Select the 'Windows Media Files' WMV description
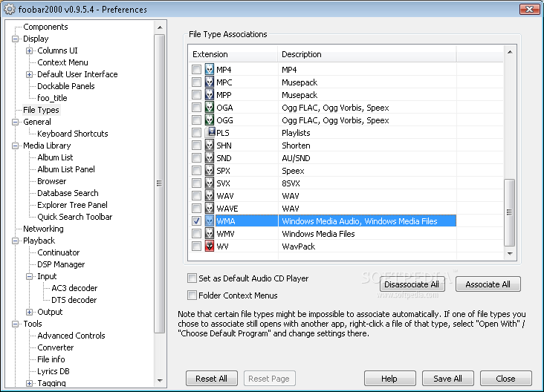 [318, 234]
